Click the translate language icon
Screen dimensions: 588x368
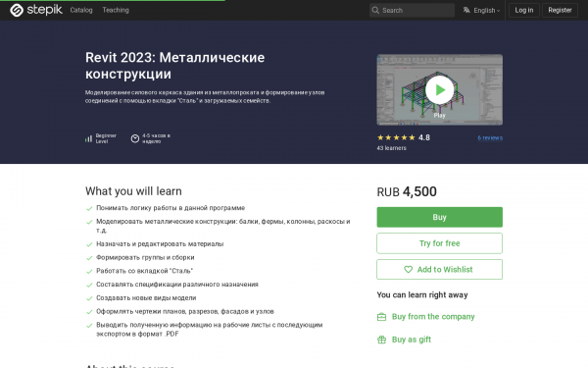(466, 10)
